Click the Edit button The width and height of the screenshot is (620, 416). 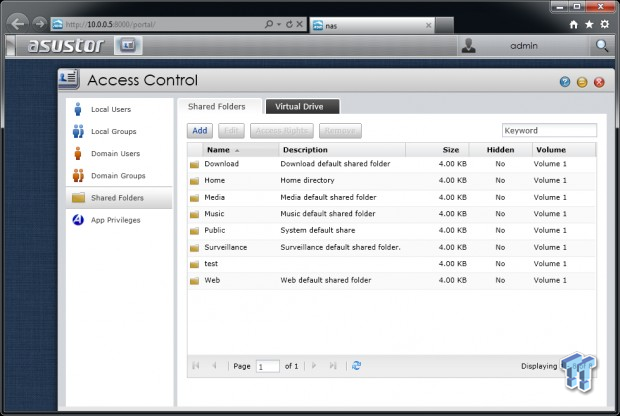coord(231,130)
